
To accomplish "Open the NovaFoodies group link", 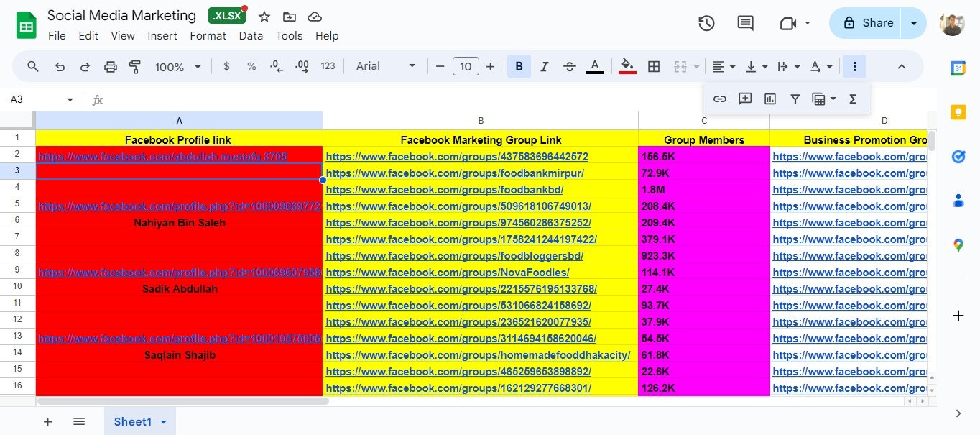I will (448, 273).
